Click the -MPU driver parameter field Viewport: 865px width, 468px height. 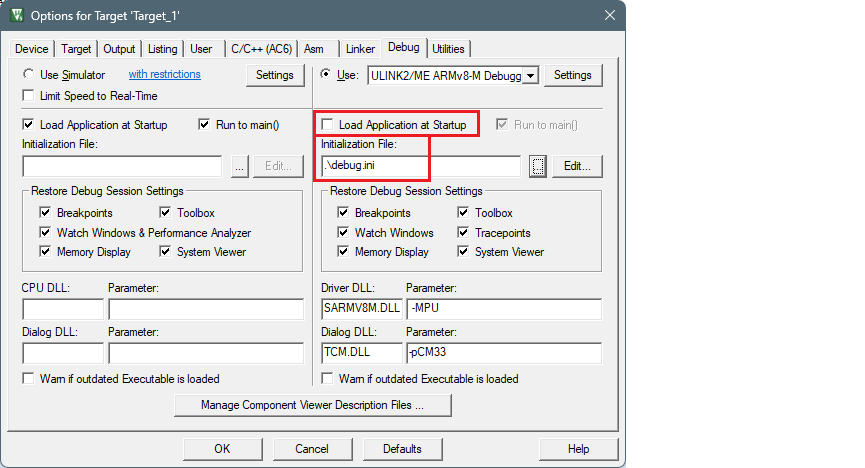coord(503,308)
